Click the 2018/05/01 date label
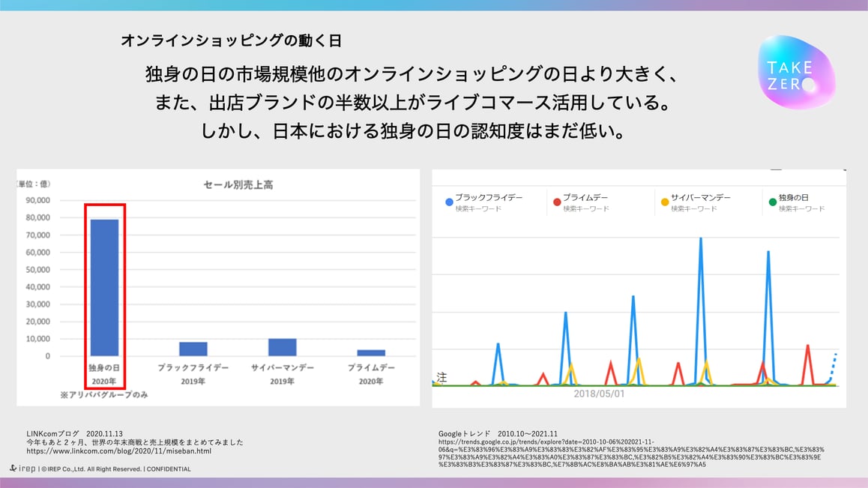The height and width of the screenshot is (488, 868). 599,394
